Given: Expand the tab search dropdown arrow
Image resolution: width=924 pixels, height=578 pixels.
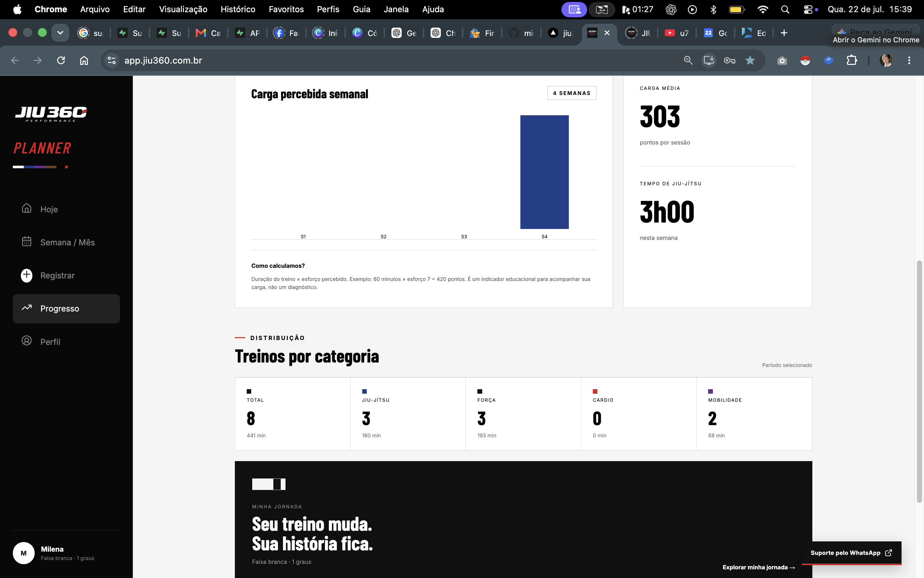Looking at the screenshot, I should point(60,33).
